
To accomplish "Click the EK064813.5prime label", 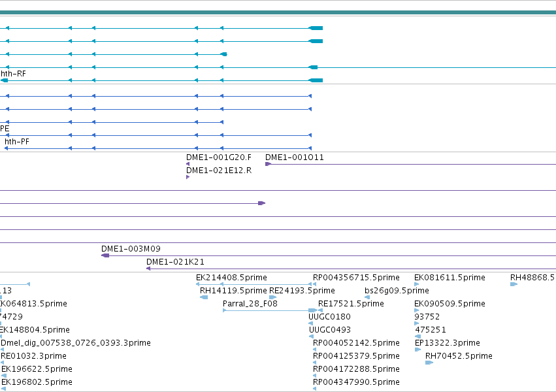I will pos(33,304).
